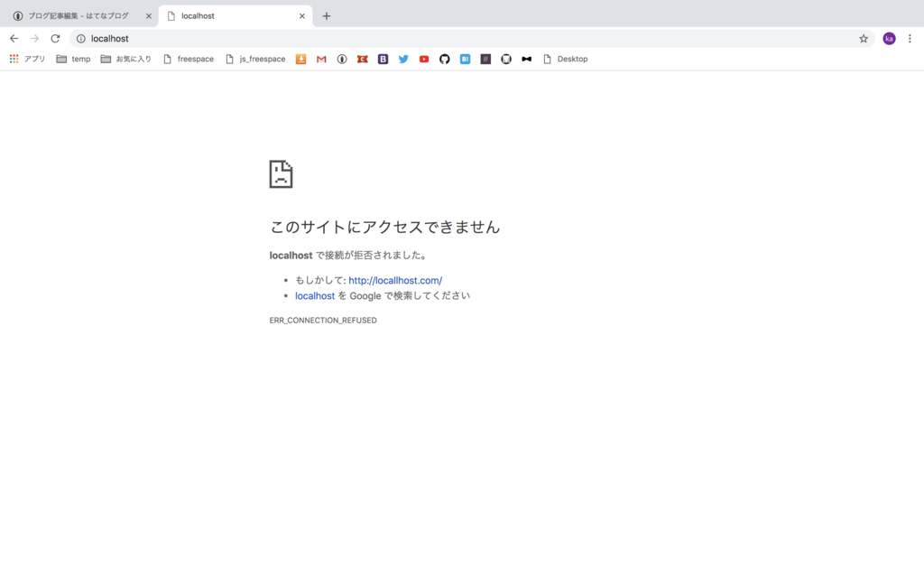The width and height of the screenshot is (924, 578).
Task: Open the YouTube bookmark
Action: pos(424,59)
